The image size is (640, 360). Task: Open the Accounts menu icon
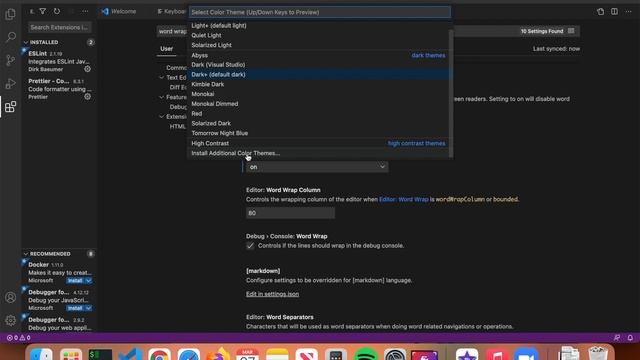11,297
